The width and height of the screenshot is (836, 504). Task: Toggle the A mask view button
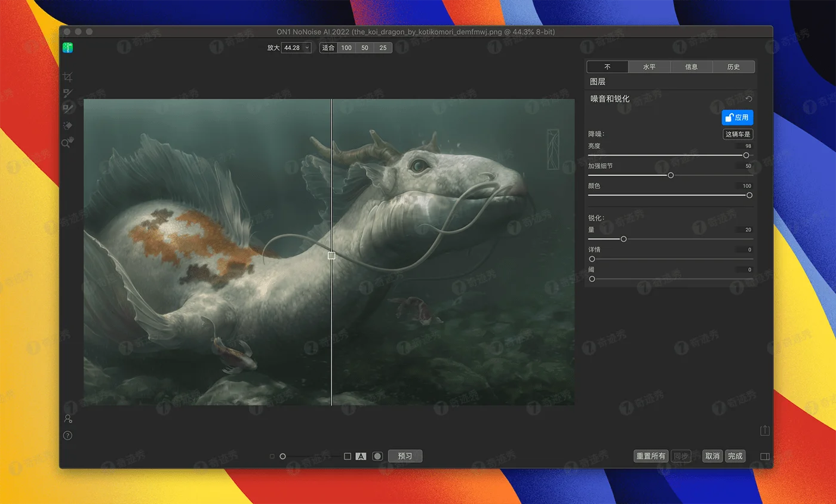(361, 456)
